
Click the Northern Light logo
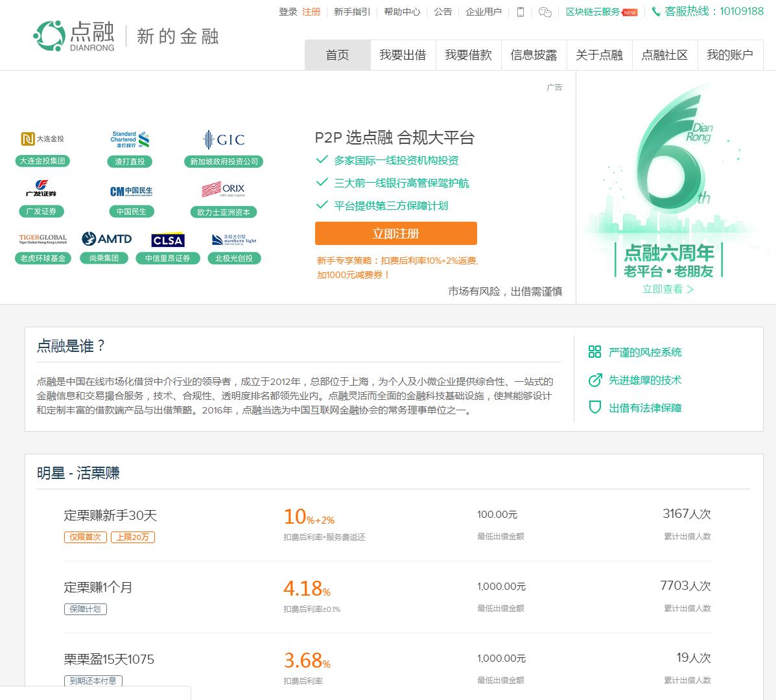pyautogui.click(x=233, y=239)
